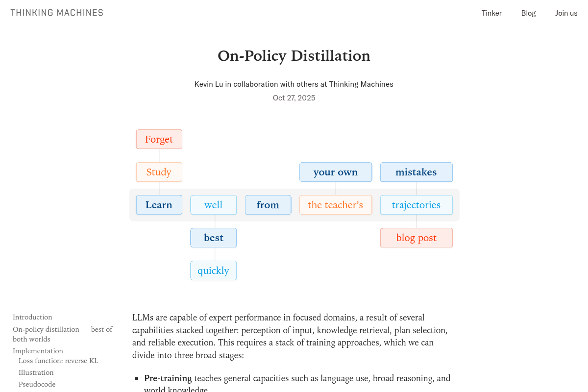Screen dimensions: 588x392
Task: Jump to the Pseudocode section
Action: (37, 384)
